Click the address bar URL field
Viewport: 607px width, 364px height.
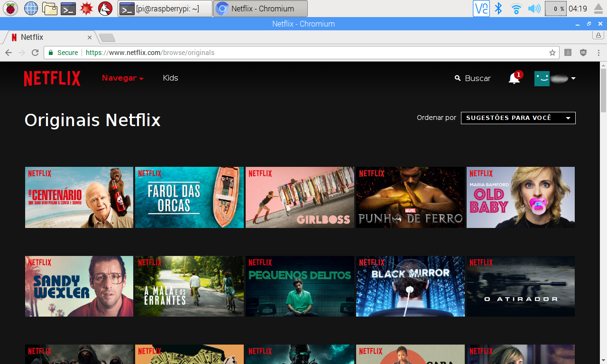302,53
